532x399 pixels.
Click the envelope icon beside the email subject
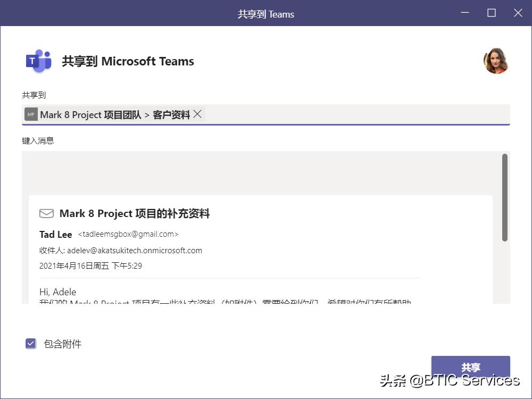(x=46, y=213)
